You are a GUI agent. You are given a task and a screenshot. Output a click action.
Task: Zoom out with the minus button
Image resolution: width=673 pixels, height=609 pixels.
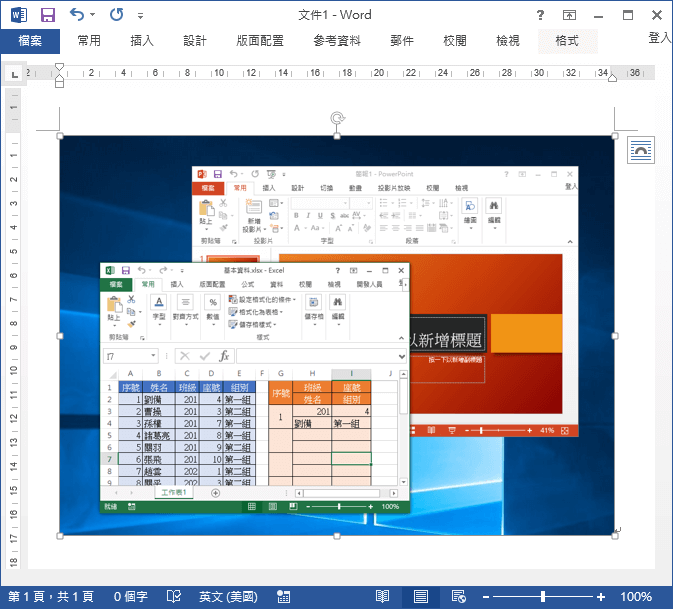point(486,597)
